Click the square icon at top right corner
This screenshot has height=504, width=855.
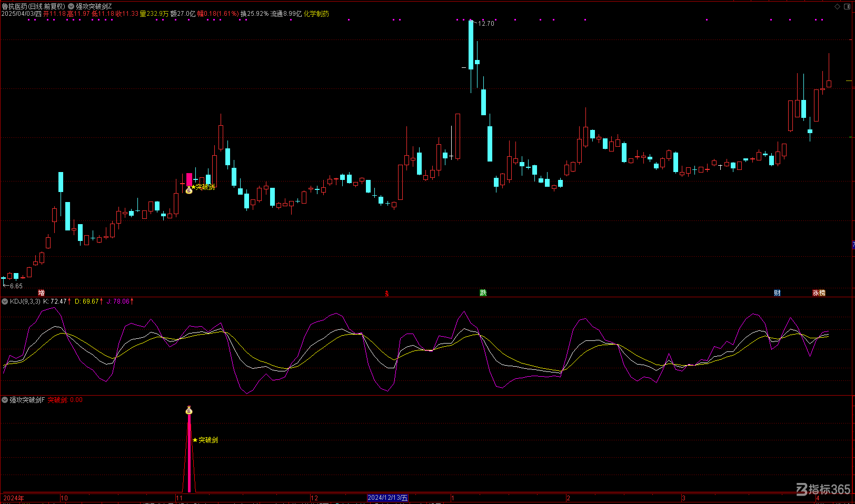click(848, 6)
